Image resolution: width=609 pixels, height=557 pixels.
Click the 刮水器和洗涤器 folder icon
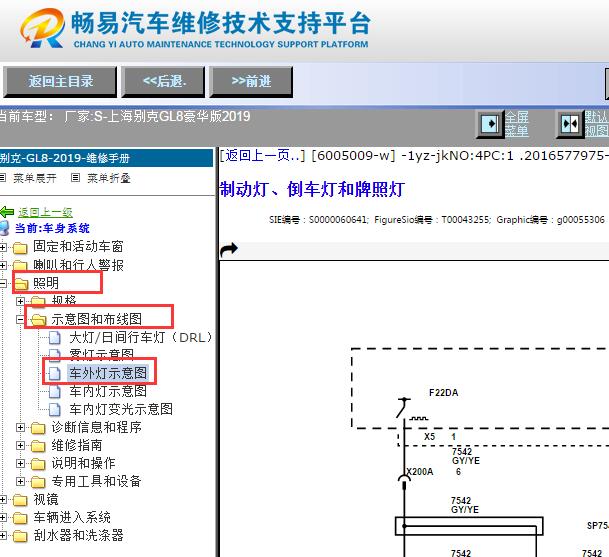(x=20, y=536)
